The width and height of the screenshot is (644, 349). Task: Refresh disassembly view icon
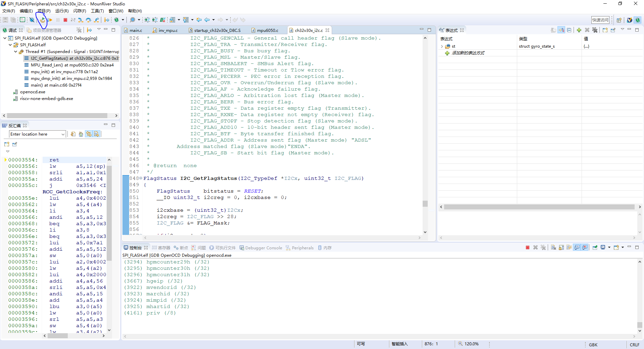tap(73, 134)
